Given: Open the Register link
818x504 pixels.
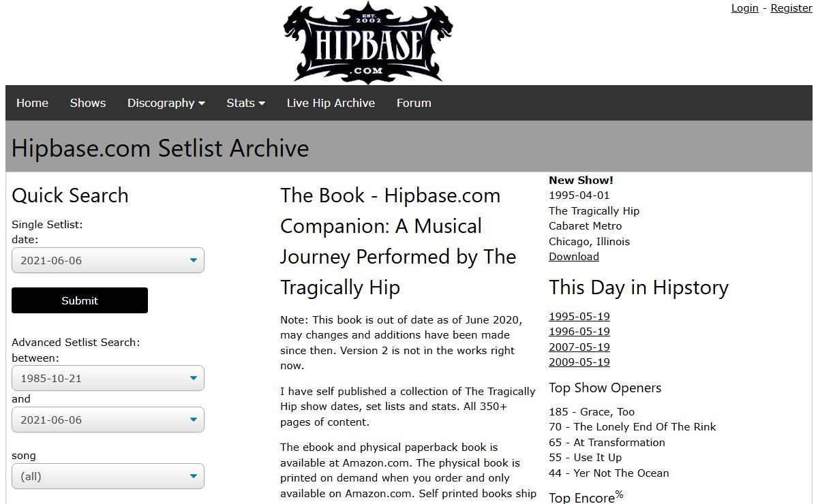Looking at the screenshot, I should pyautogui.click(x=791, y=8).
